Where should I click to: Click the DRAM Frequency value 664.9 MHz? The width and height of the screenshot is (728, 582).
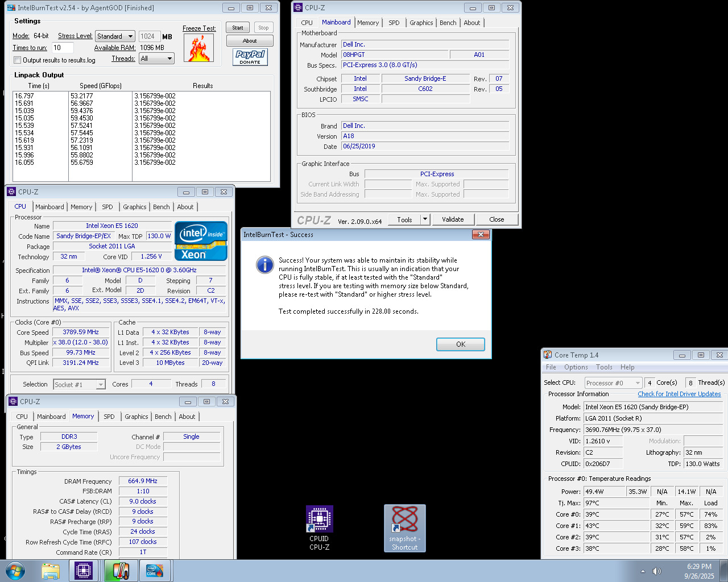[x=143, y=481]
